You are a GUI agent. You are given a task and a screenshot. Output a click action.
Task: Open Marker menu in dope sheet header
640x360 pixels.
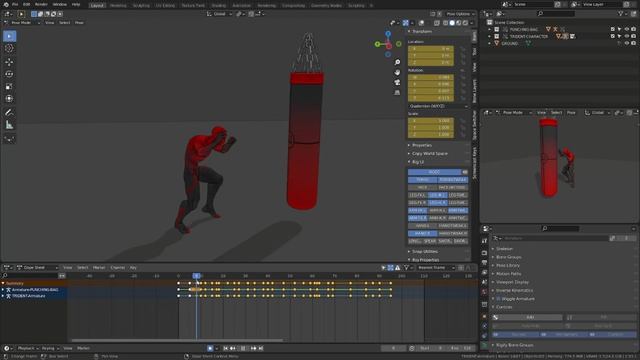99,268
